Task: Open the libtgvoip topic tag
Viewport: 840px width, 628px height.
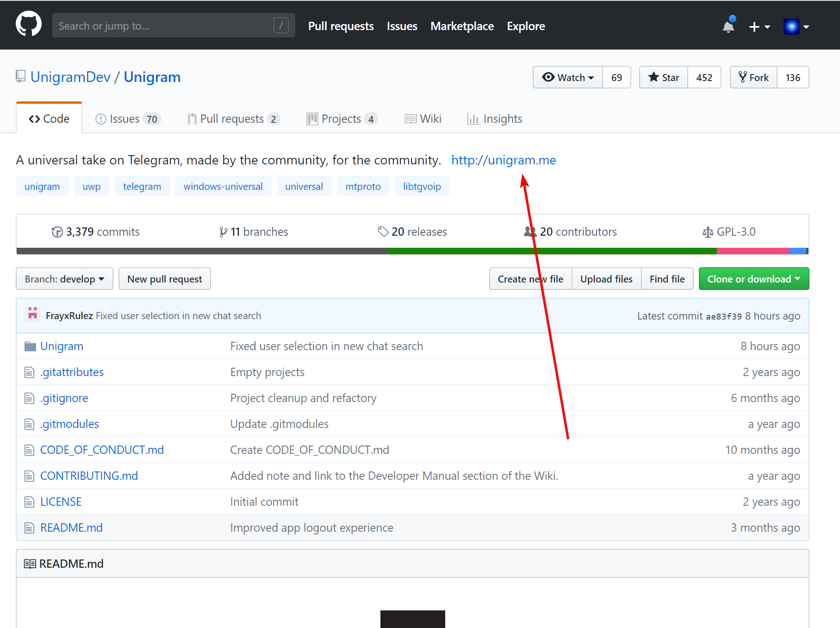Action: 422,186
